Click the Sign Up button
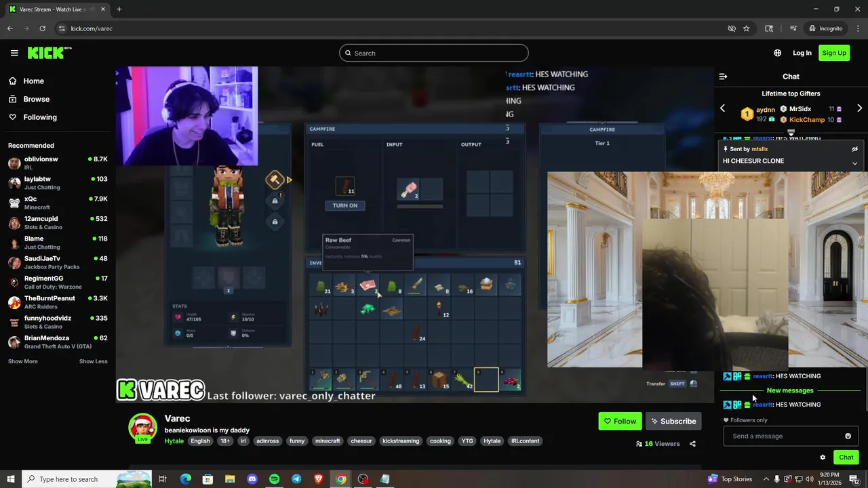Viewport: 868px width, 488px height. pos(834,53)
